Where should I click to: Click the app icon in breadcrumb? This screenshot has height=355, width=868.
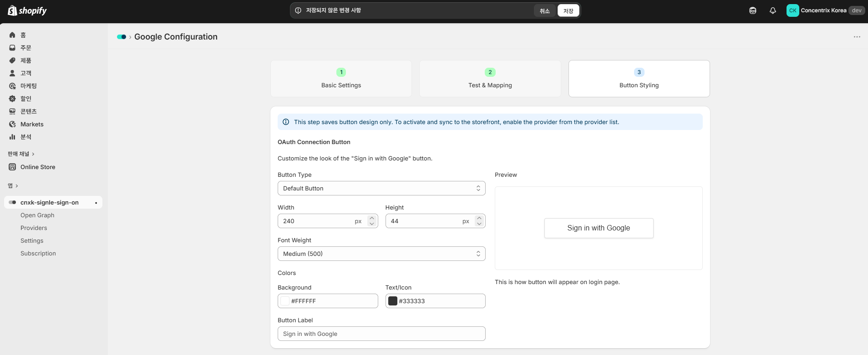(122, 37)
